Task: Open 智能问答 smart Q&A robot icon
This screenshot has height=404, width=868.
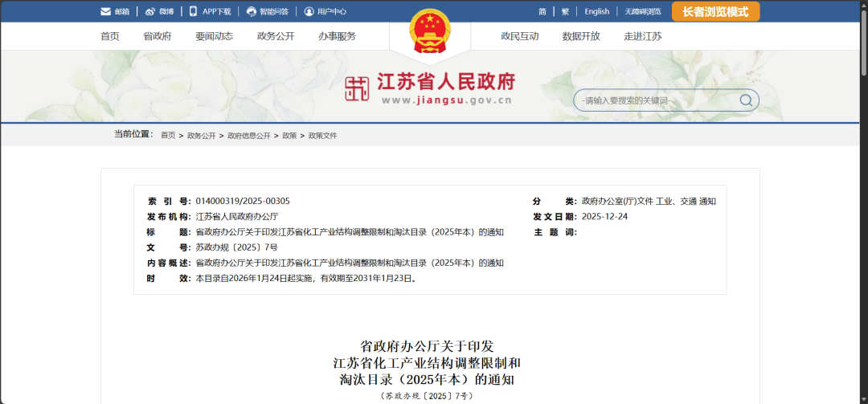Action: click(252, 12)
